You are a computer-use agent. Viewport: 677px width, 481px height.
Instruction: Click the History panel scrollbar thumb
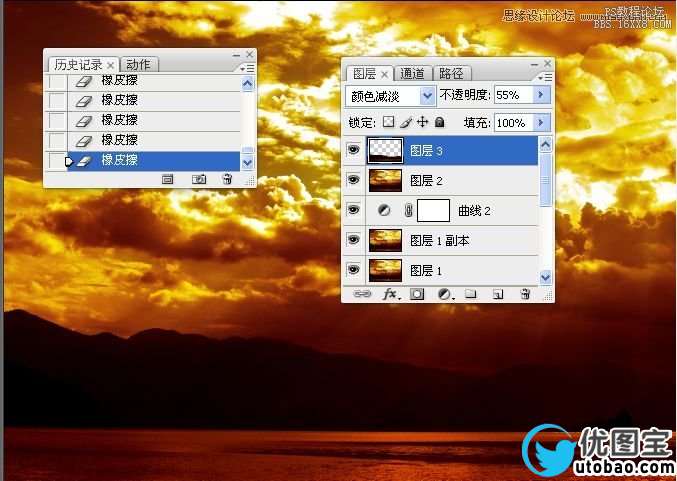pyautogui.click(x=247, y=150)
